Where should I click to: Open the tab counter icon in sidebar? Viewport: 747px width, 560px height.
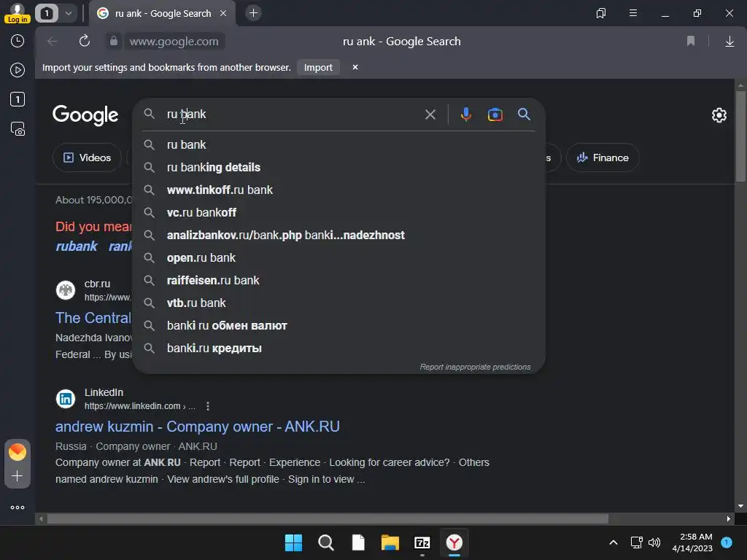18,99
